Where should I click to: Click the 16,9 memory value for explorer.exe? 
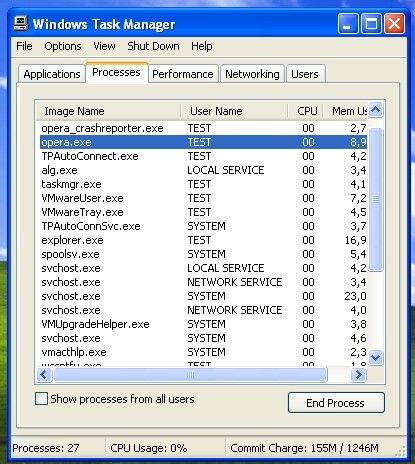[x=355, y=240]
